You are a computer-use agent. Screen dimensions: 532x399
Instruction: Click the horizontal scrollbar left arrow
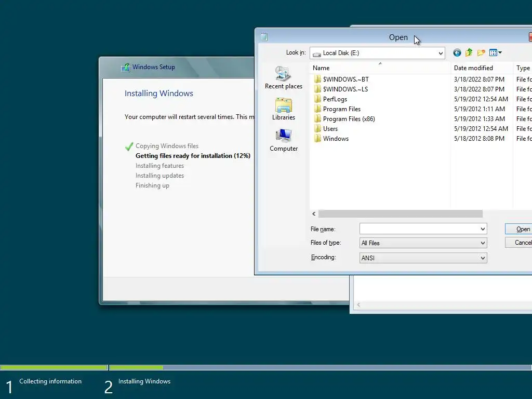point(314,214)
